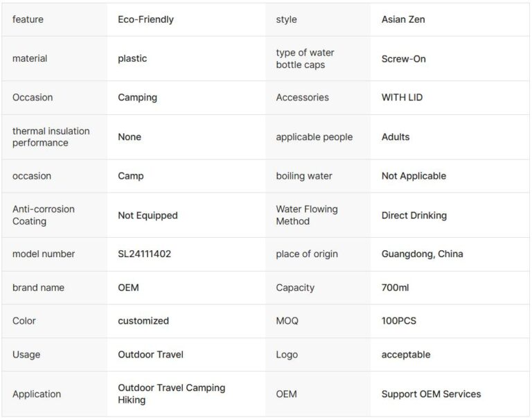This screenshot has width=532, height=420.
Task: Click the Eco-Friendly feature value
Action: [x=145, y=19]
